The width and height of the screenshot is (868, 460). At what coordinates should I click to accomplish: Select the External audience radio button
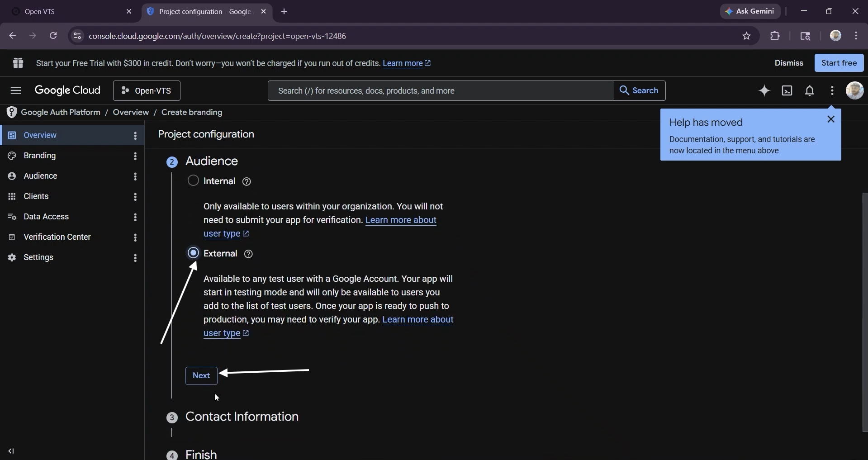coord(193,253)
